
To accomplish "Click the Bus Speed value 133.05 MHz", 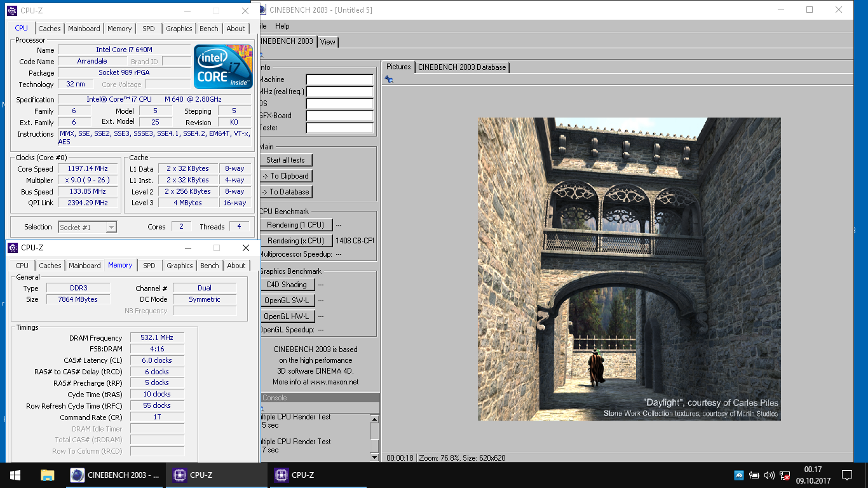I will [88, 191].
